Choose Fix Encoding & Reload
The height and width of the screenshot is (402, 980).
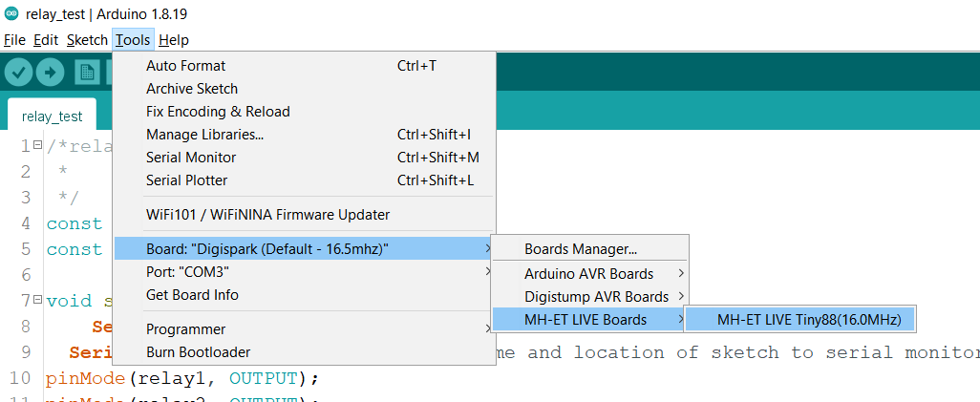pos(304,112)
